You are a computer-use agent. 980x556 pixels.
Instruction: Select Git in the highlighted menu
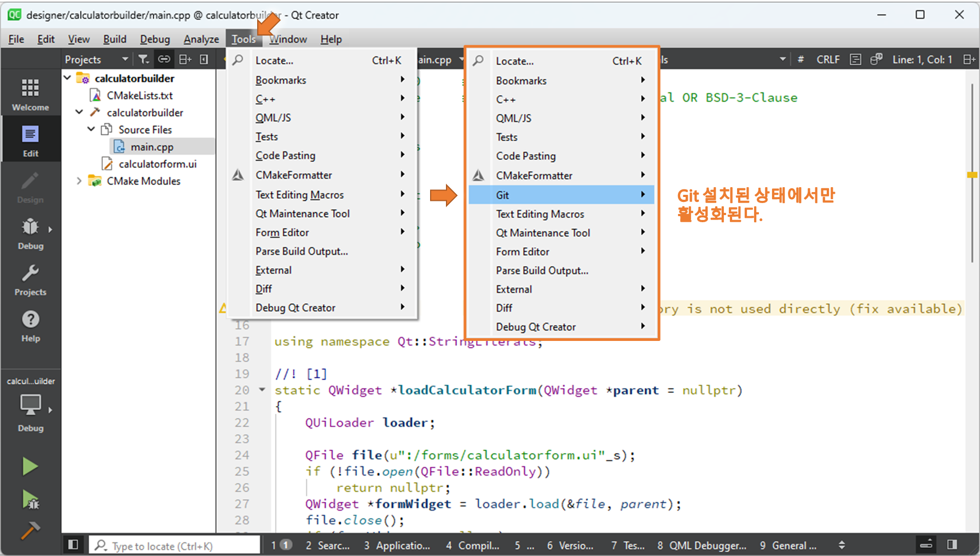[x=561, y=195]
